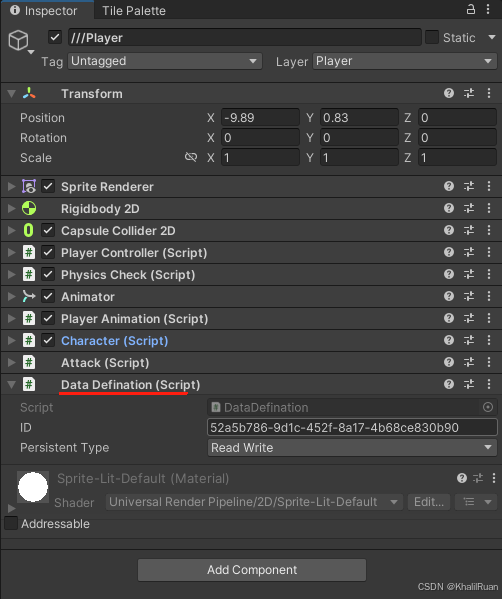Click the GameObject name field ///Player

coord(245,37)
